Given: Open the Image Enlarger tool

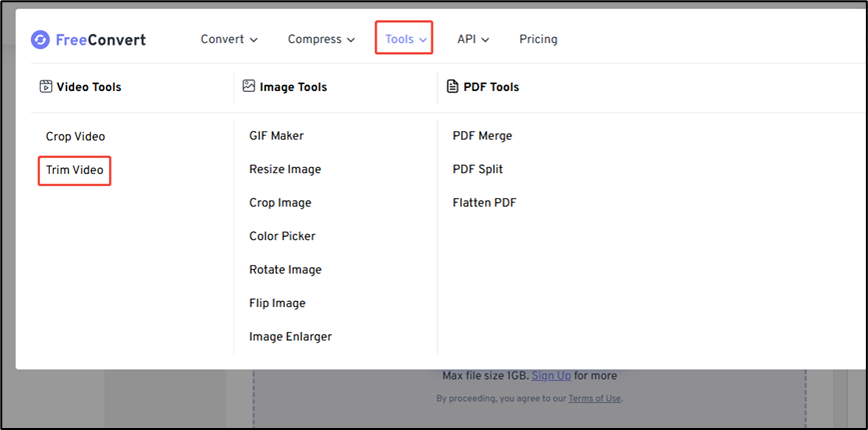Looking at the screenshot, I should tap(290, 336).
